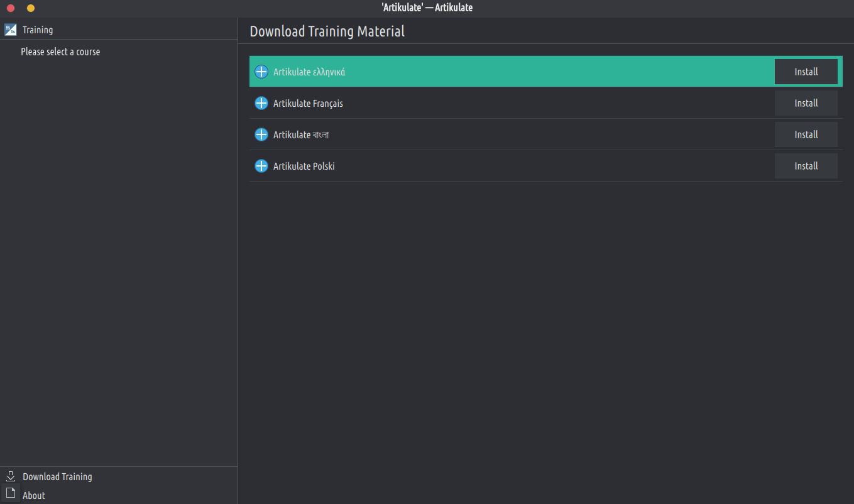Image resolution: width=854 pixels, height=504 pixels.
Task: Click the Training language icon in sidebar
Action: pyautogui.click(x=11, y=30)
